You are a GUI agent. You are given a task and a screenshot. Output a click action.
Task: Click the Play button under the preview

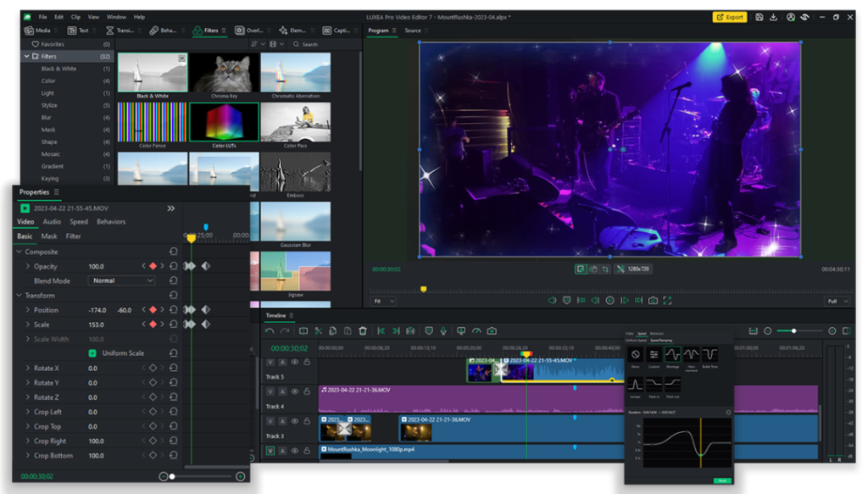point(609,301)
